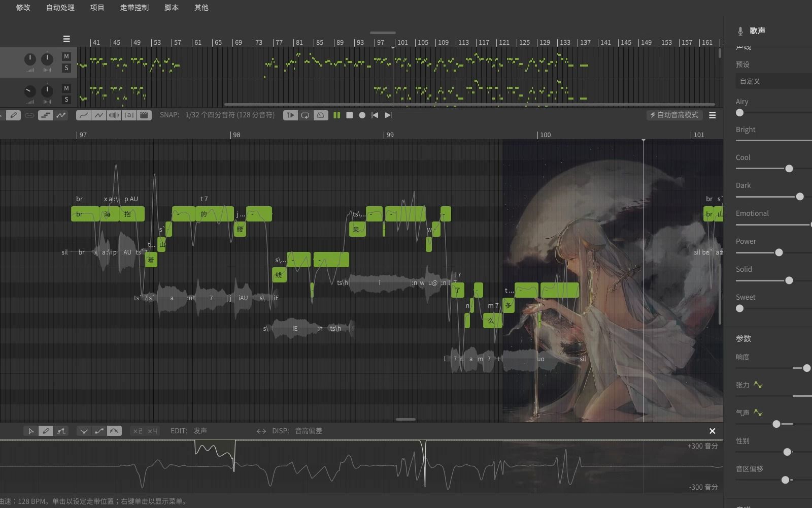Adjust the Cool slider handle
This screenshot has width=812, height=508.
(789, 169)
